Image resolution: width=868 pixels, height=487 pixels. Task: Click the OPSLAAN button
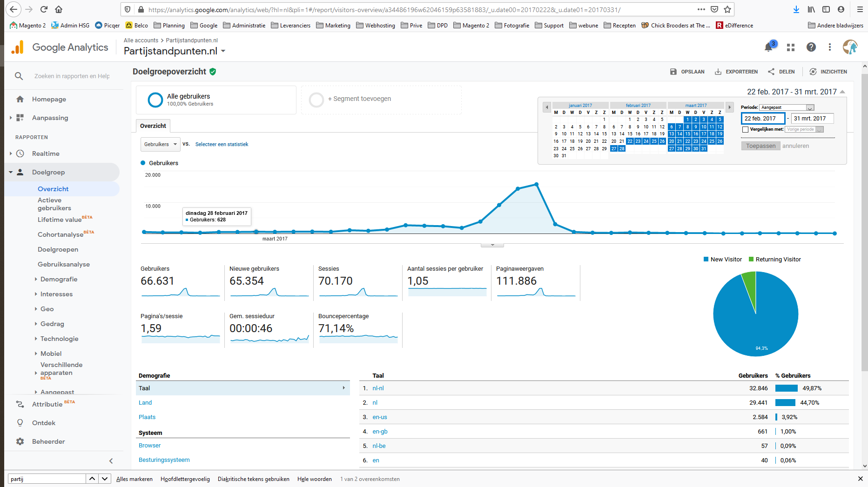coord(687,72)
